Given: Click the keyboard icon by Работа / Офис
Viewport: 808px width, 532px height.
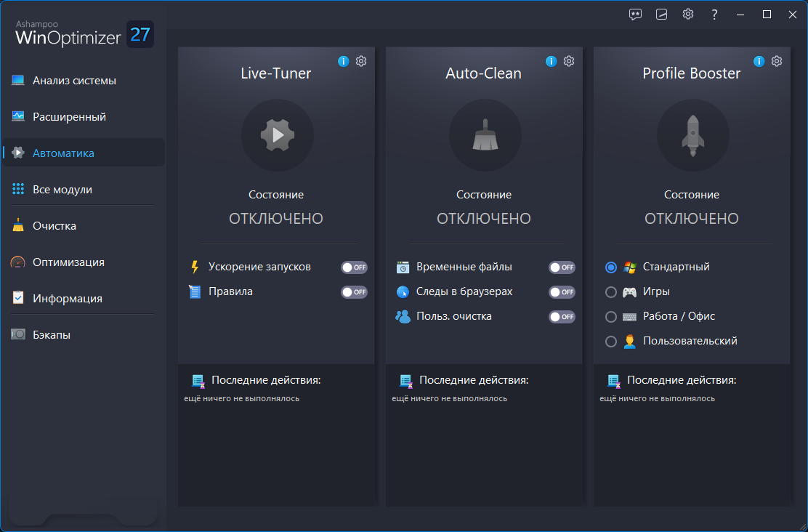Looking at the screenshot, I should 629,317.
